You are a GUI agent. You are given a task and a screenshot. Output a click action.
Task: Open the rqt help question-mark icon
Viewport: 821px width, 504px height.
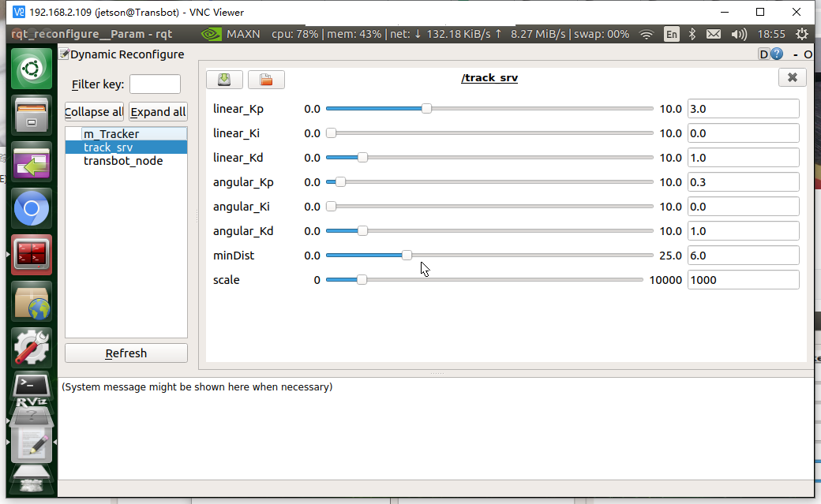click(x=777, y=54)
